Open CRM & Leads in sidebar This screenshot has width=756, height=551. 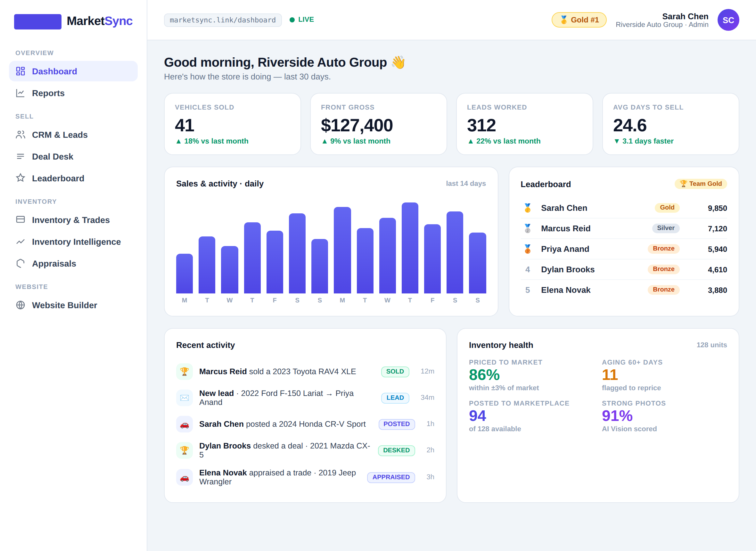(73, 135)
